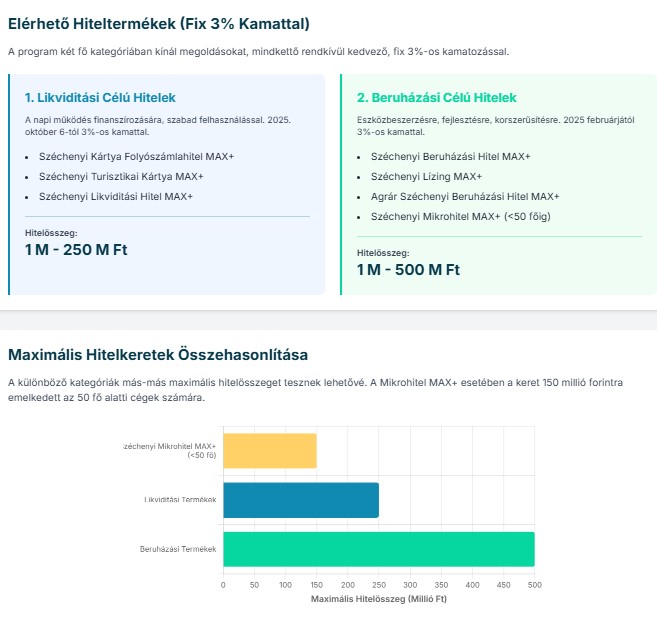Select the '2. Beruházási Célú Hitelek' card heading
Viewport: 657px width, 620px height.
436,98
